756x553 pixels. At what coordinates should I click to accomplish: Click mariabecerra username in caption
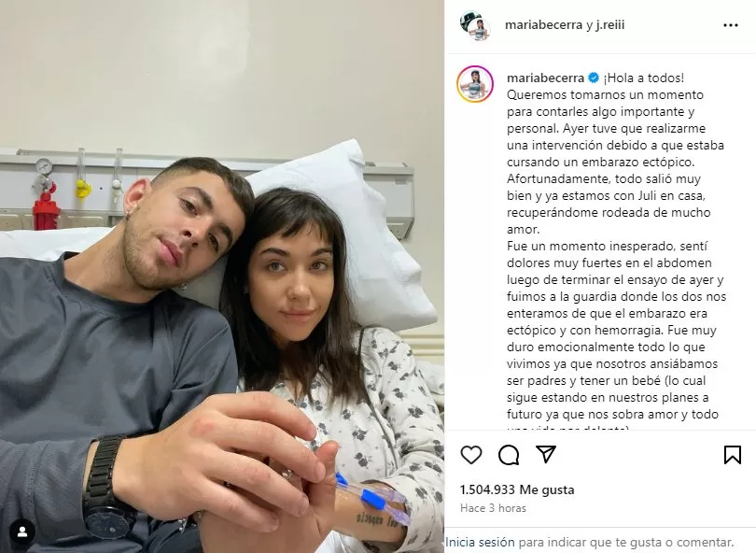(545, 78)
